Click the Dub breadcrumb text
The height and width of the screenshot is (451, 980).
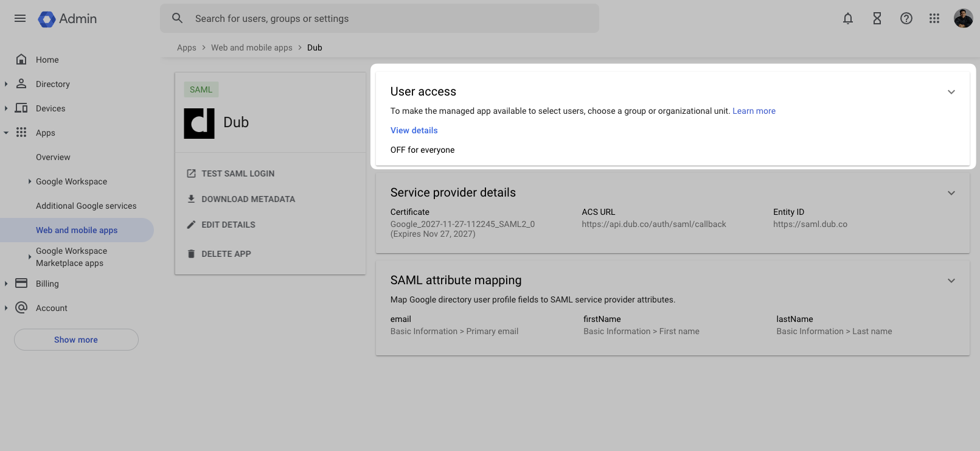tap(315, 47)
